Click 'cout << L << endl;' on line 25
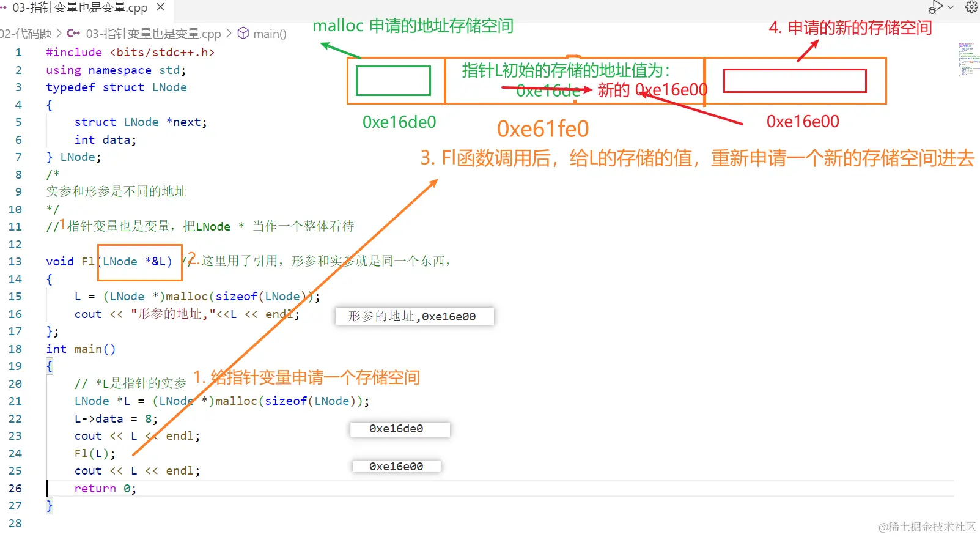The image size is (980, 537). tap(137, 471)
